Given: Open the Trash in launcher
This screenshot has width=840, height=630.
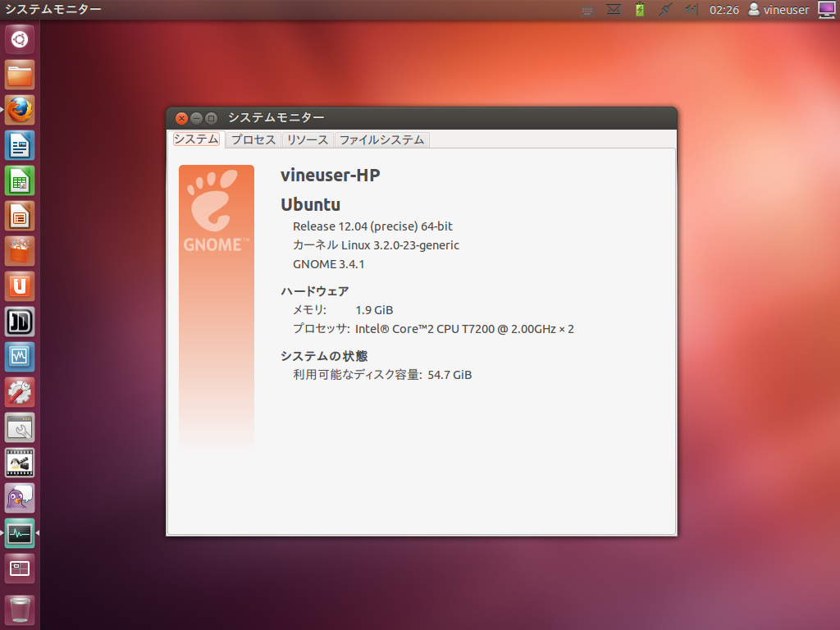Looking at the screenshot, I should click(20, 609).
